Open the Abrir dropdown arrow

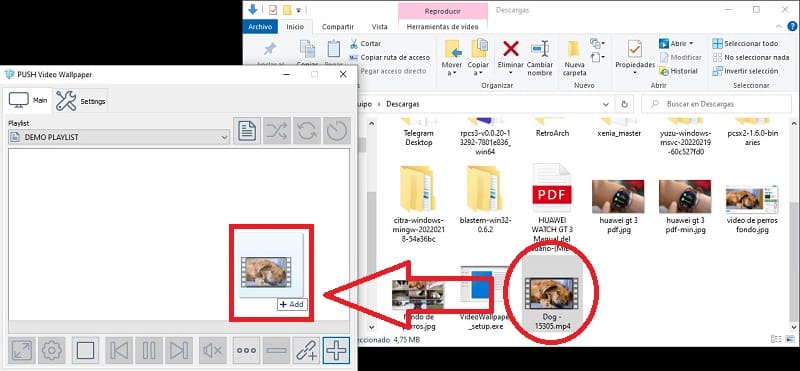coord(691,44)
